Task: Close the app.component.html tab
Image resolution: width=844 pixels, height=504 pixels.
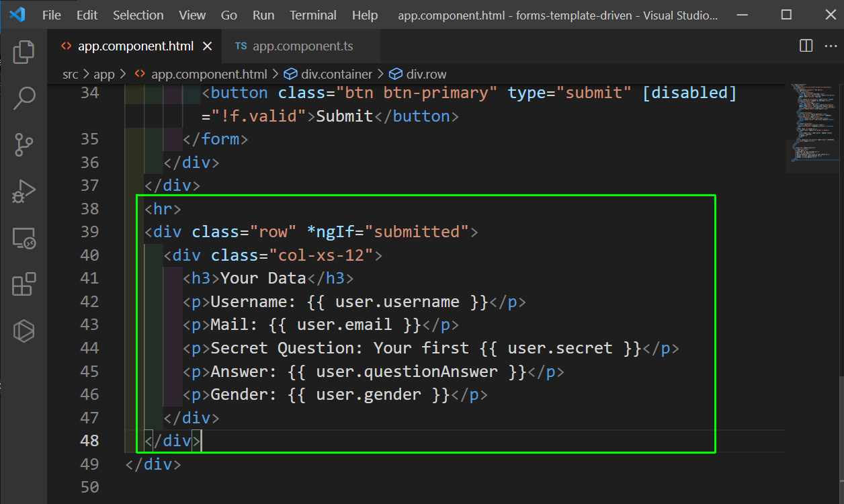Action: point(208,46)
